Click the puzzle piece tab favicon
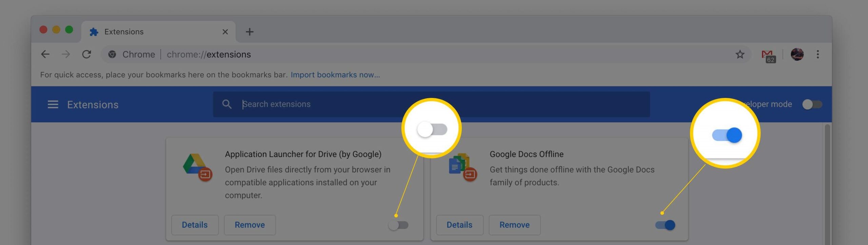868x245 pixels. point(94,32)
